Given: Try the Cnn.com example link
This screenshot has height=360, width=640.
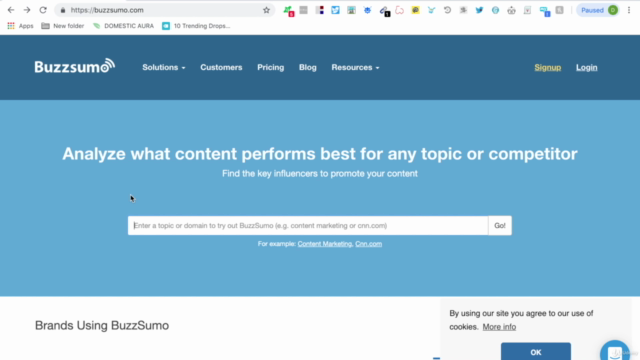Looking at the screenshot, I should pos(369,244).
